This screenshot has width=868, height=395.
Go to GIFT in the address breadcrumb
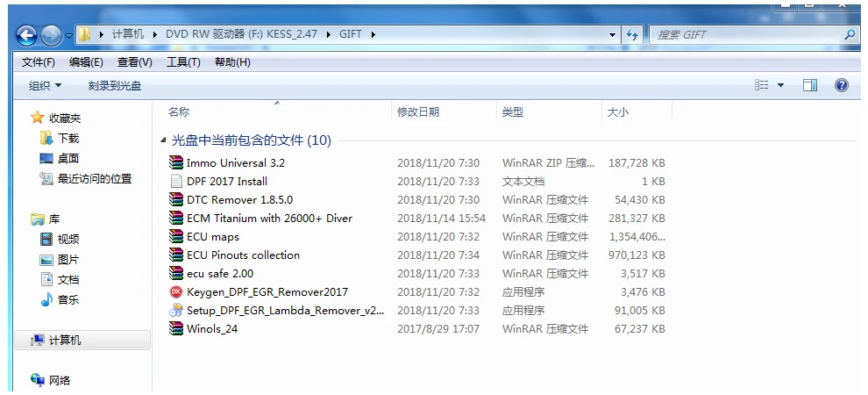tap(351, 34)
